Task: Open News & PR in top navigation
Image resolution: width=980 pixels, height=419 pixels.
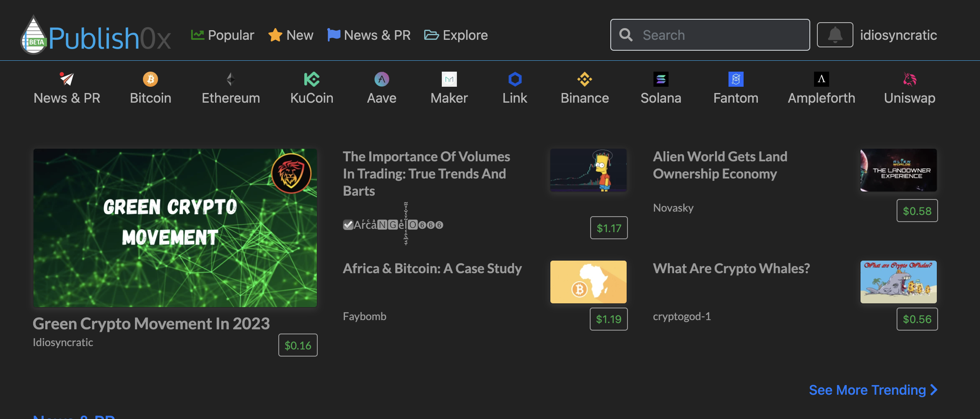Action: (x=369, y=35)
